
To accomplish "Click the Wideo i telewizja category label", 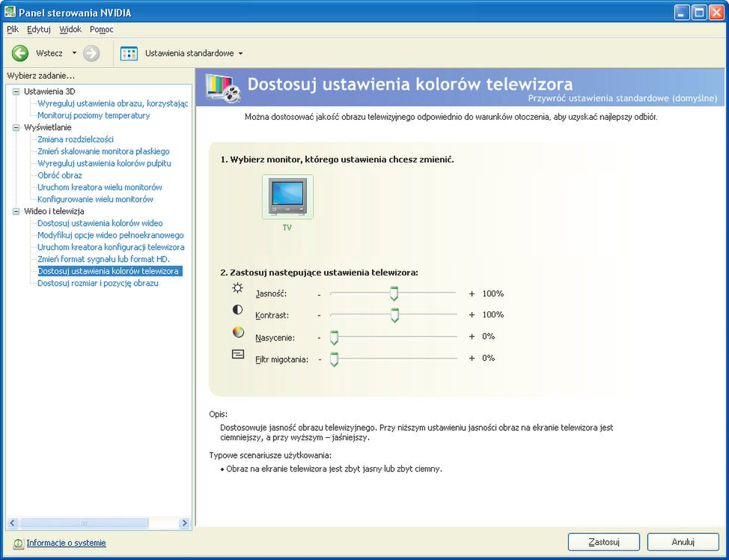I will [54, 211].
